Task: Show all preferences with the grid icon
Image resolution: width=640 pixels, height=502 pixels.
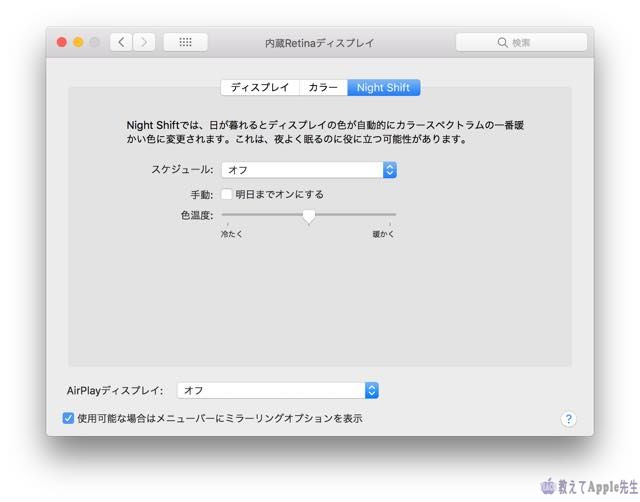Action: [185, 42]
